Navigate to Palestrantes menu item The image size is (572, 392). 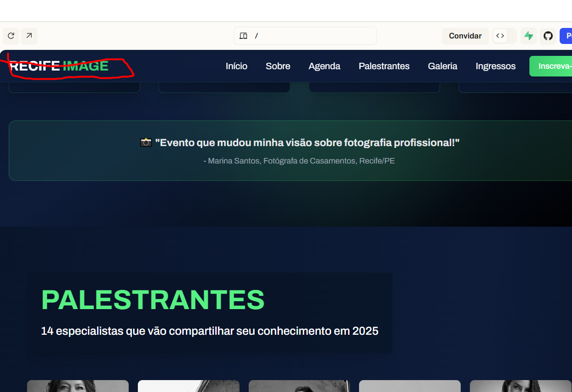(384, 66)
